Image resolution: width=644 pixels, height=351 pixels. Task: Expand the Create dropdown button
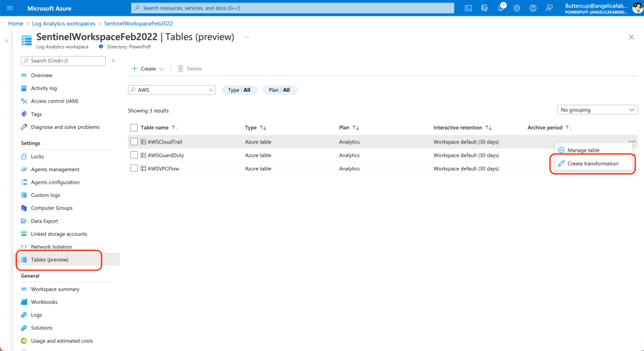coord(148,69)
